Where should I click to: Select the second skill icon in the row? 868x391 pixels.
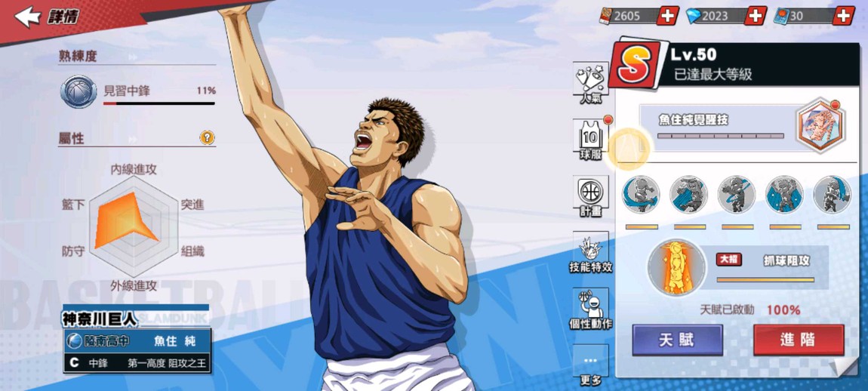[x=688, y=195]
